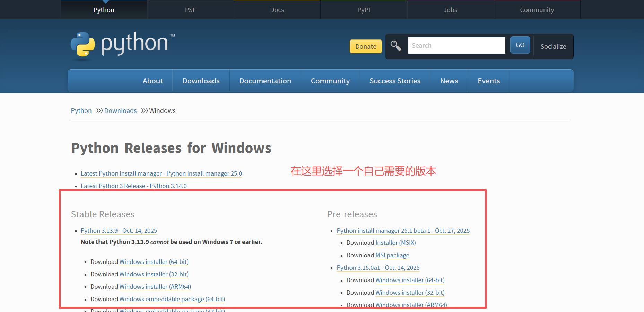Download stable Windows installer (32-bit) for 3.13.9
644x312 pixels.
[x=154, y=274]
